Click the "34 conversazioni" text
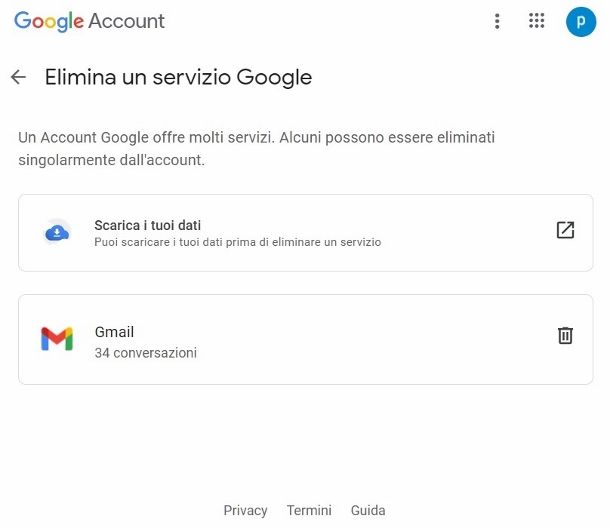 [x=146, y=353]
